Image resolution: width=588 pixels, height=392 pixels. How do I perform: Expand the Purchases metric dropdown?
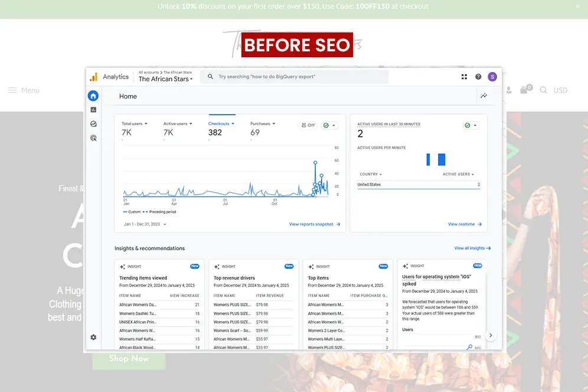coord(263,124)
